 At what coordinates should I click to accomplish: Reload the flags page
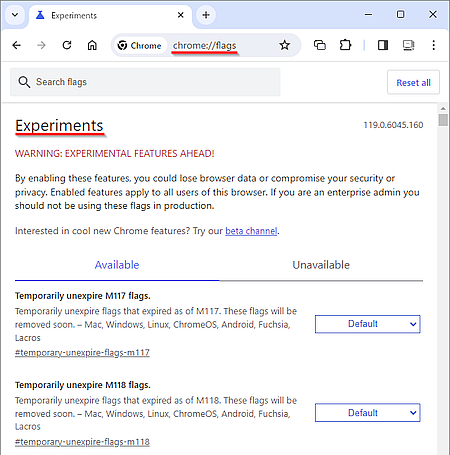[67, 45]
